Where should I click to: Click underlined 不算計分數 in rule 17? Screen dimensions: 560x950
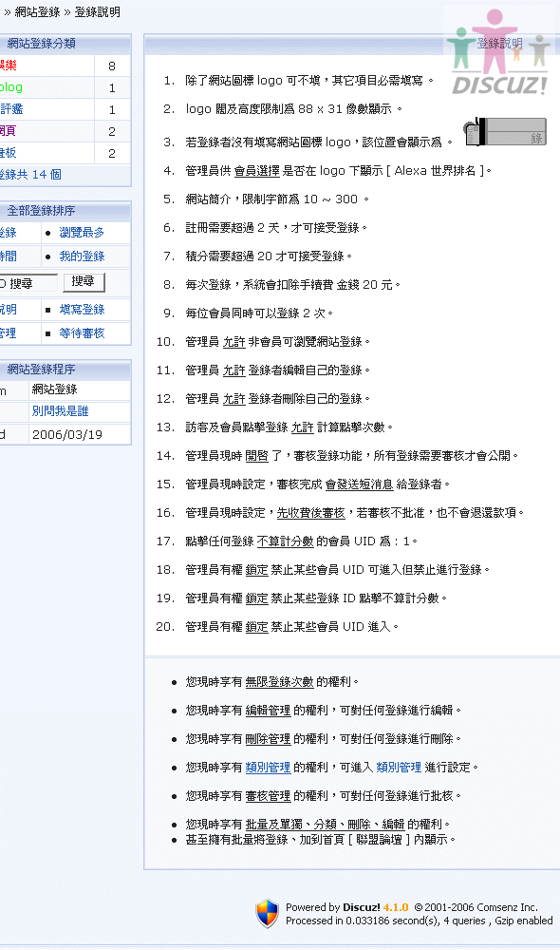pos(285,541)
